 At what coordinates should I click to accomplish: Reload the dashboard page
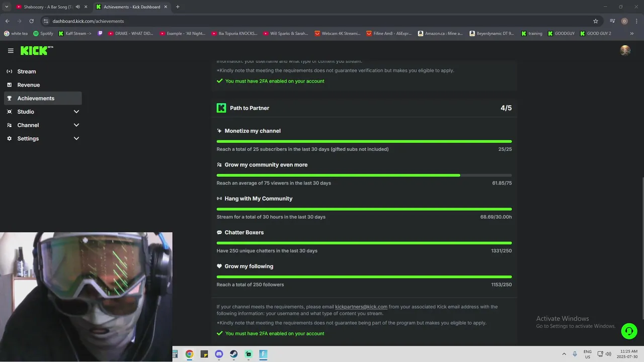pos(31,21)
